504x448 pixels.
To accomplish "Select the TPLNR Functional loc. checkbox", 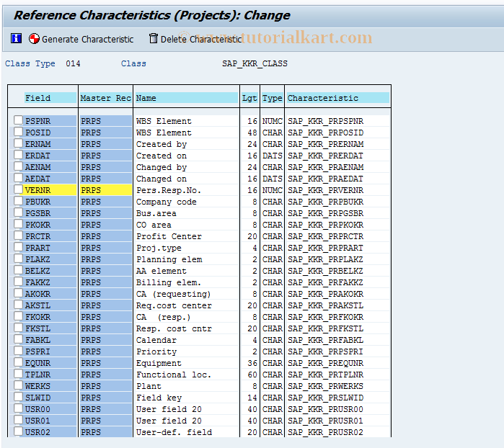I will point(18,374).
